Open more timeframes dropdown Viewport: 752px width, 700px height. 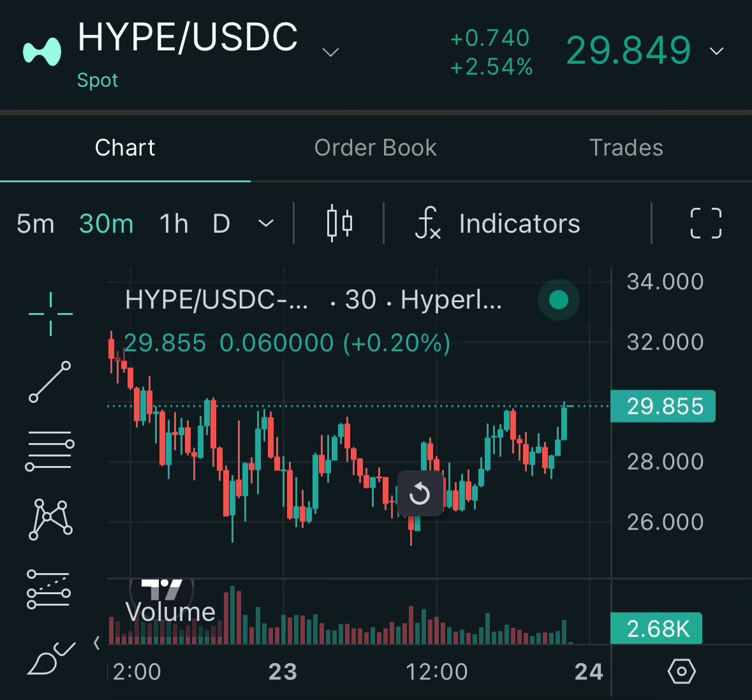266,223
